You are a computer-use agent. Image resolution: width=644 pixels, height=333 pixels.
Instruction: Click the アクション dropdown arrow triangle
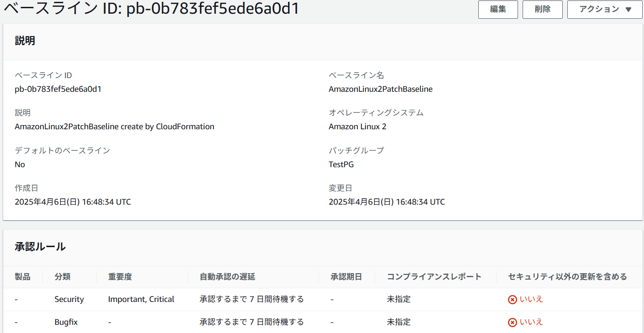[628, 10]
